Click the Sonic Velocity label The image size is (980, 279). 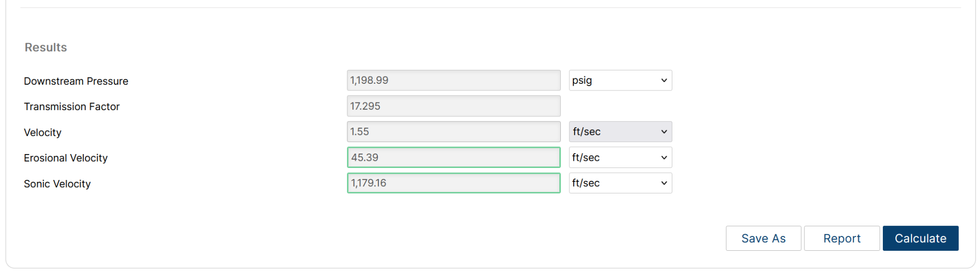pos(57,184)
